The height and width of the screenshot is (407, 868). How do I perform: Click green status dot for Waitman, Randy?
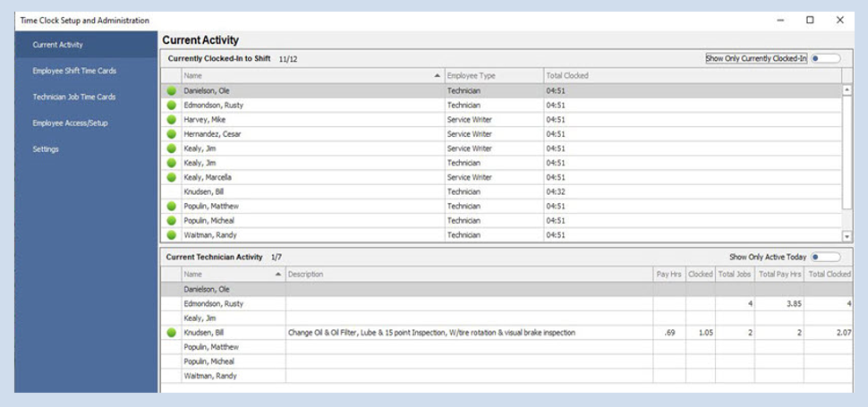171,235
